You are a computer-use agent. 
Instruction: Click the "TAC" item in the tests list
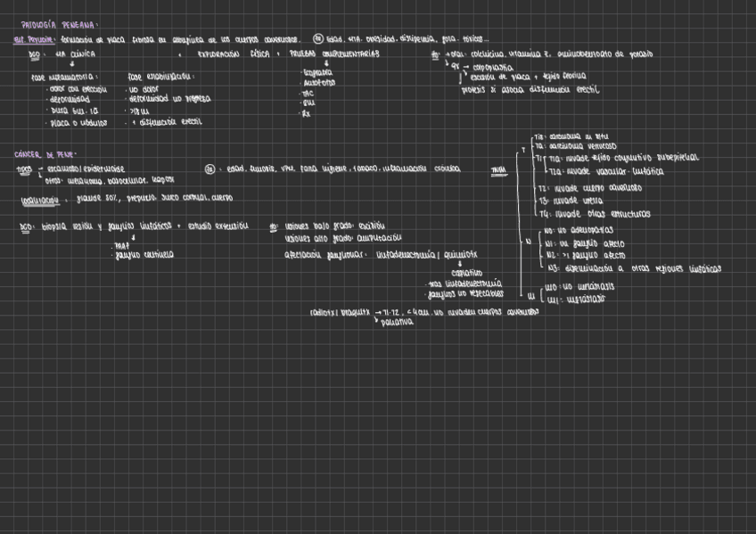[x=308, y=93]
